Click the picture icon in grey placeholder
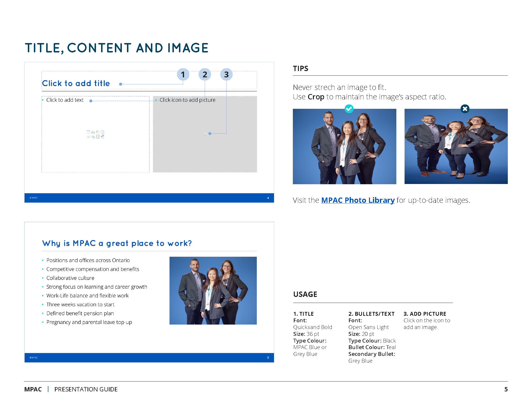Viewport: 532px width, 411px height. pyautogui.click(x=205, y=134)
